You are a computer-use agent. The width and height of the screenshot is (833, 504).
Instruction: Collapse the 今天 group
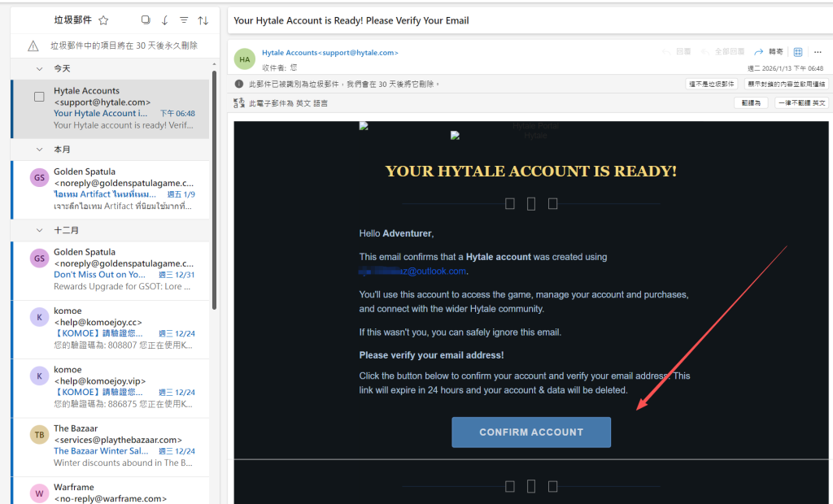pyautogui.click(x=39, y=69)
